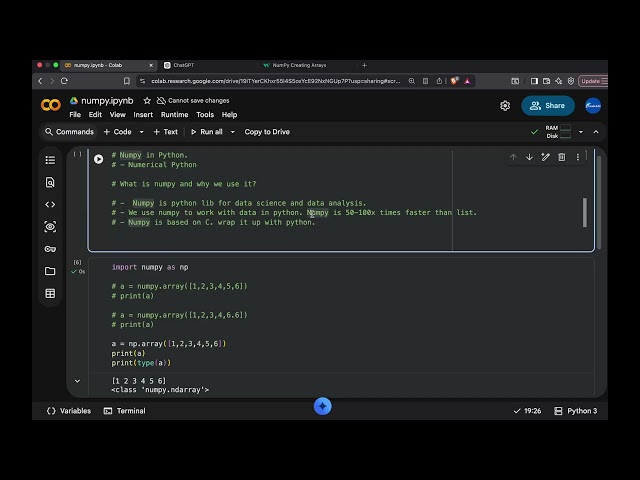Click the Run all button
640x480 pixels.
(x=207, y=132)
